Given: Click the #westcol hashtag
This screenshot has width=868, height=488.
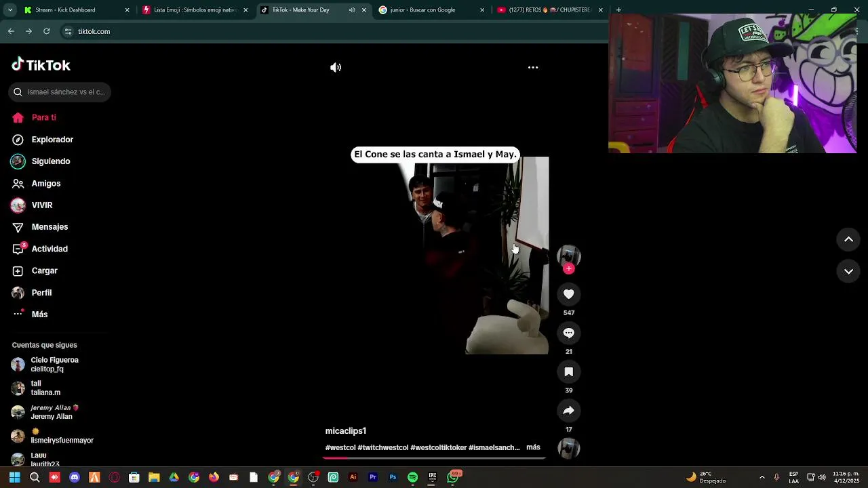Looking at the screenshot, I should point(340,448).
